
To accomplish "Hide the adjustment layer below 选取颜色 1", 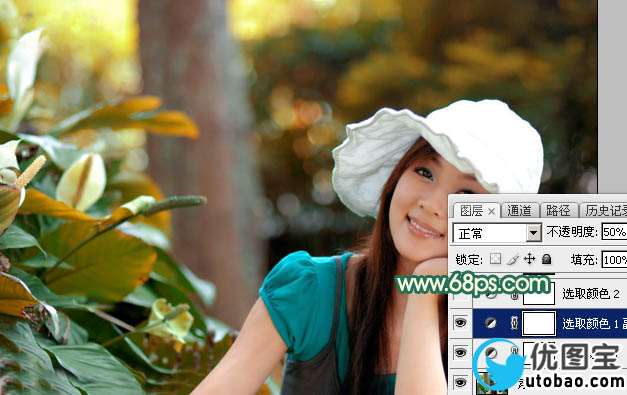I will pos(460,353).
